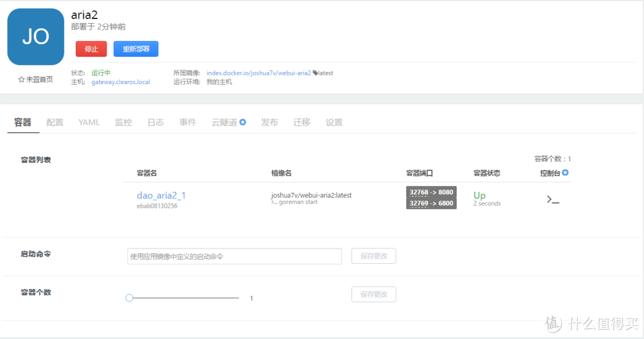Focus the 启动命令 input field

click(x=234, y=256)
